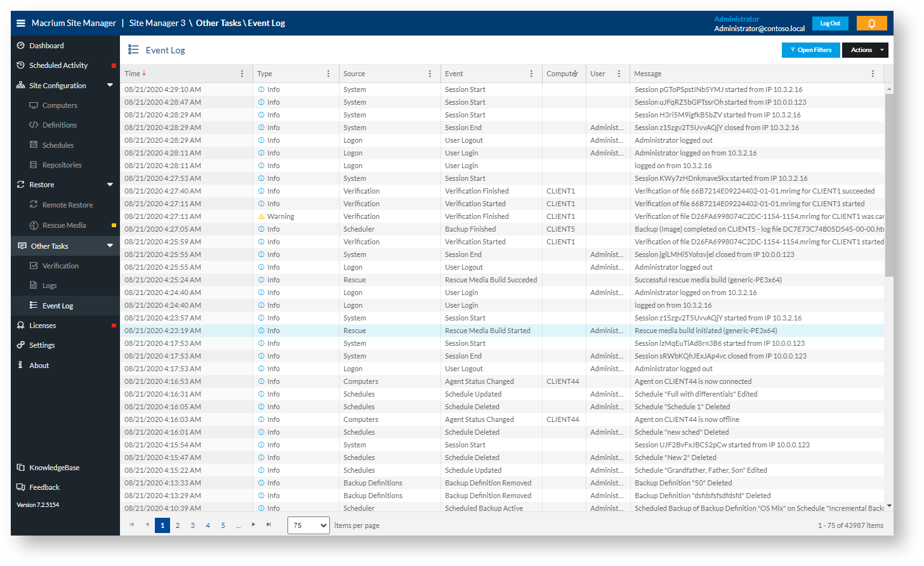924x566 pixels.
Task: Open the Time column options menu
Action: 242,74
